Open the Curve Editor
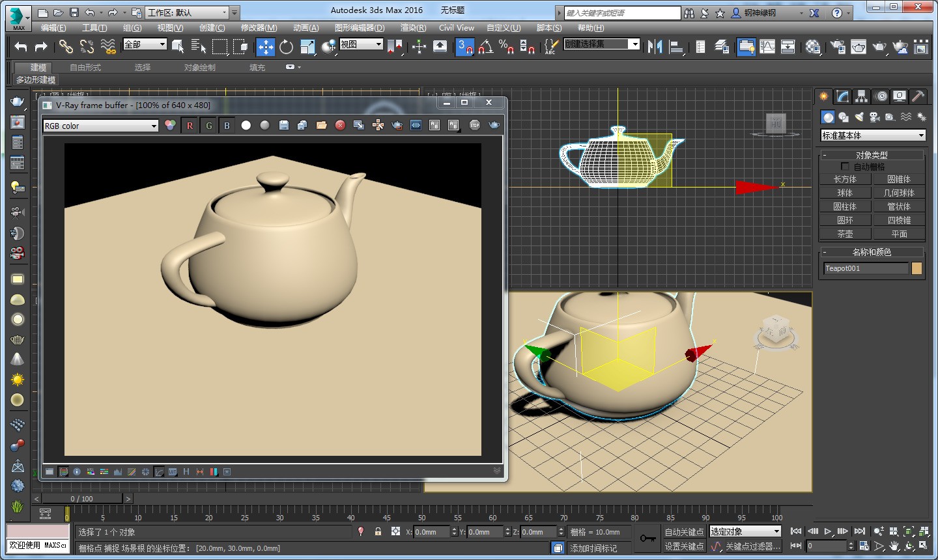 point(767,46)
